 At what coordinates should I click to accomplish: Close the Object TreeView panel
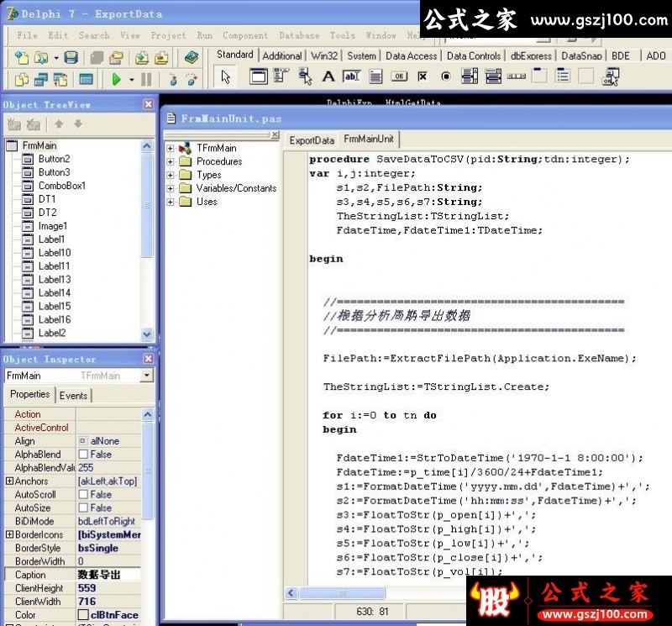tap(149, 104)
